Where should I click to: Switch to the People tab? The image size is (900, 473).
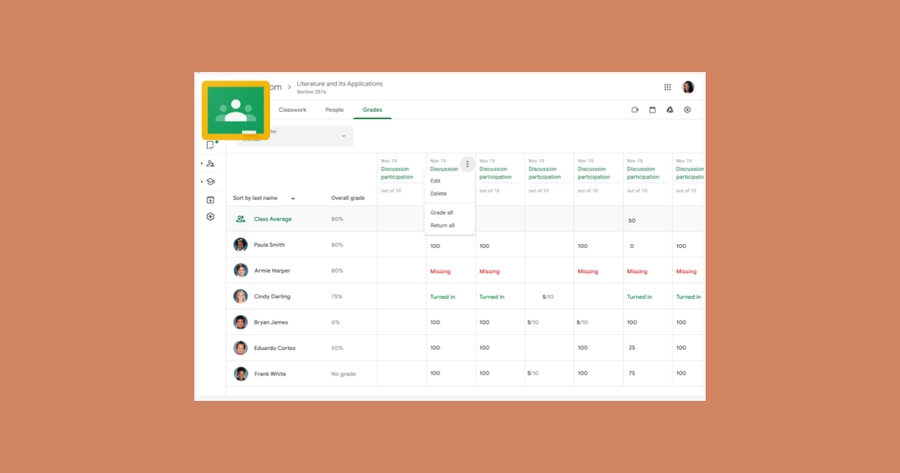(x=334, y=110)
